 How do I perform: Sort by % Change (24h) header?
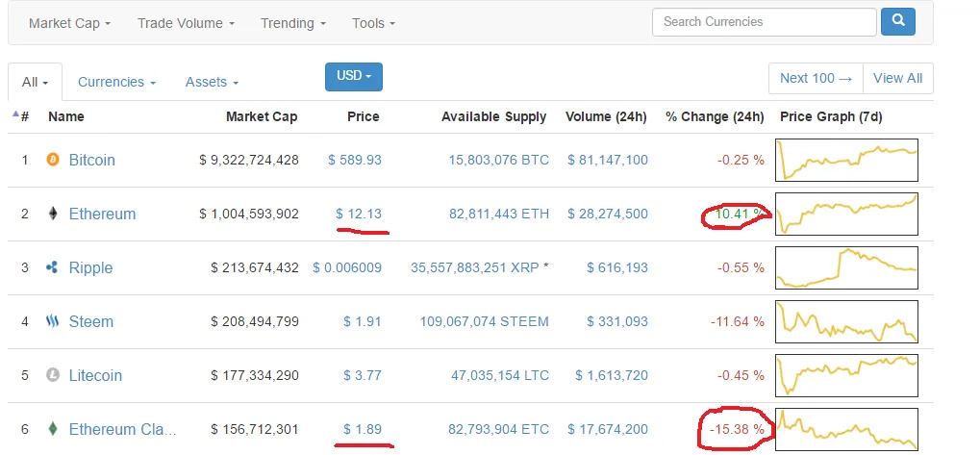click(x=715, y=116)
